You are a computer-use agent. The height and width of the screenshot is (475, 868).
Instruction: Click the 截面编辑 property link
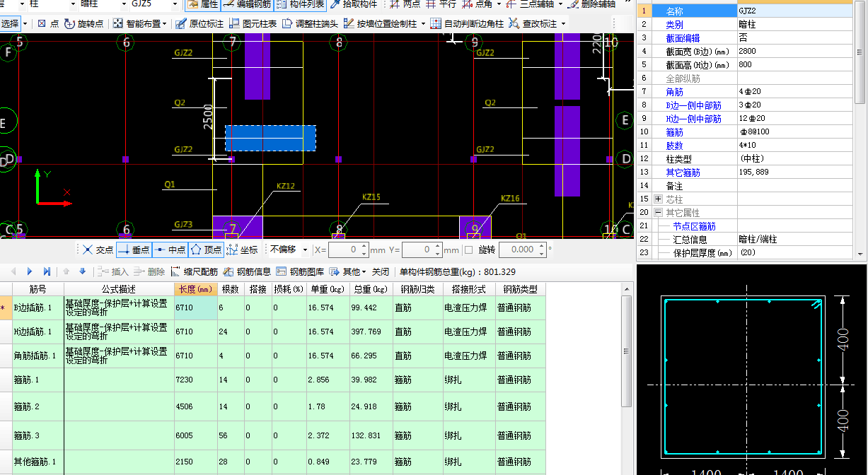click(683, 38)
